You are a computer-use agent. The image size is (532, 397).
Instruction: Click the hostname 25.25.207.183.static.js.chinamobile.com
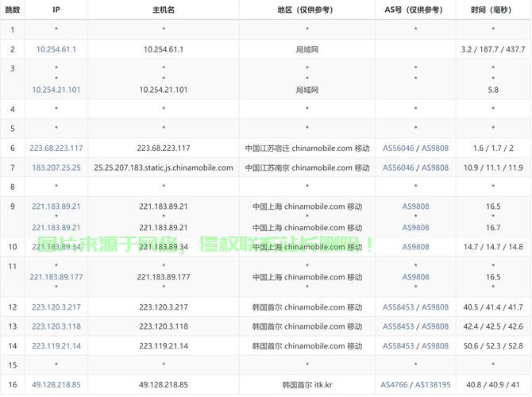(x=164, y=168)
